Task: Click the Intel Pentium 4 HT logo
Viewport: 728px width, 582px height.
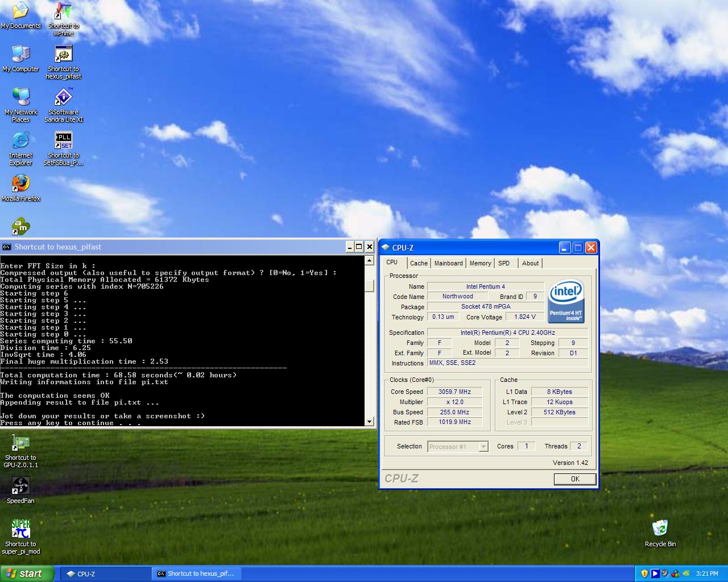Action: click(x=566, y=301)
